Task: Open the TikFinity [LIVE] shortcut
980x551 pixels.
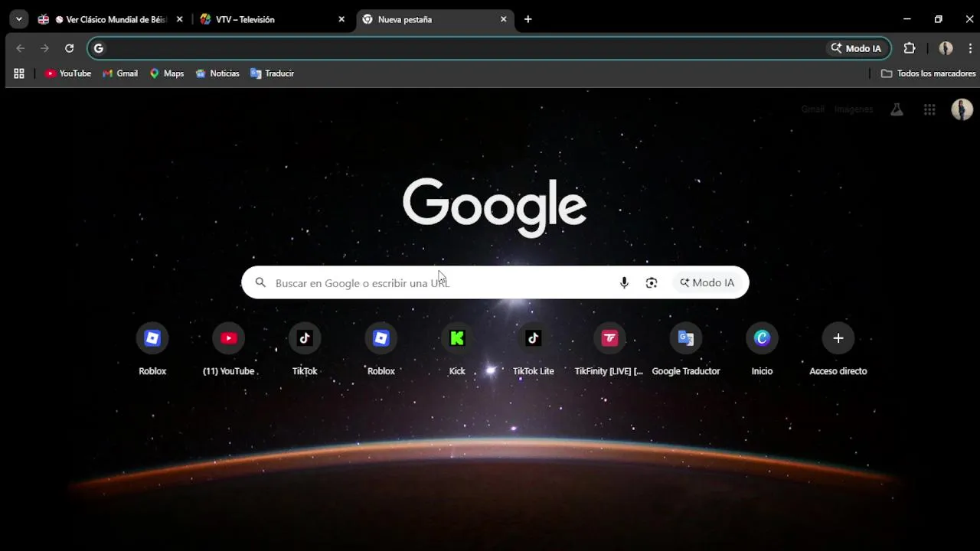Action: point(609,349)
